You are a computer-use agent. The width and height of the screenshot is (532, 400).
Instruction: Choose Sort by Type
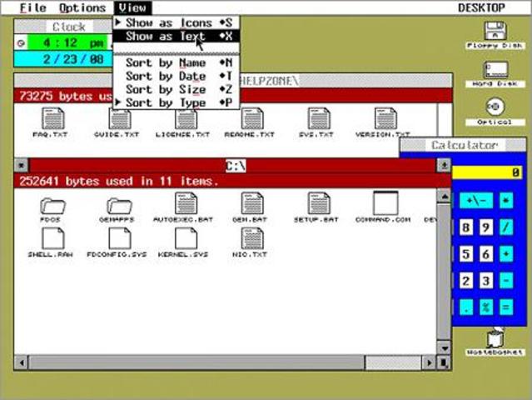click(x=177, y=102)
